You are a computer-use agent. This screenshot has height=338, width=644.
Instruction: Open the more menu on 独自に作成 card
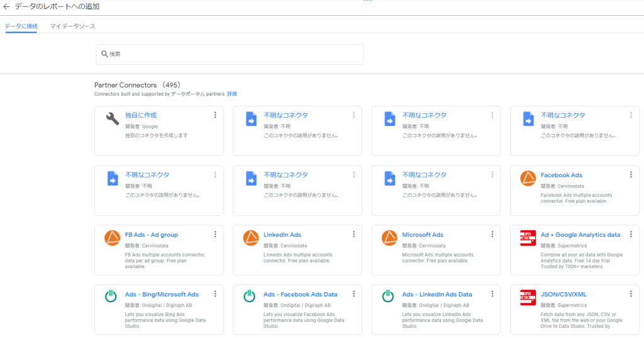click(x=215, y=115)
